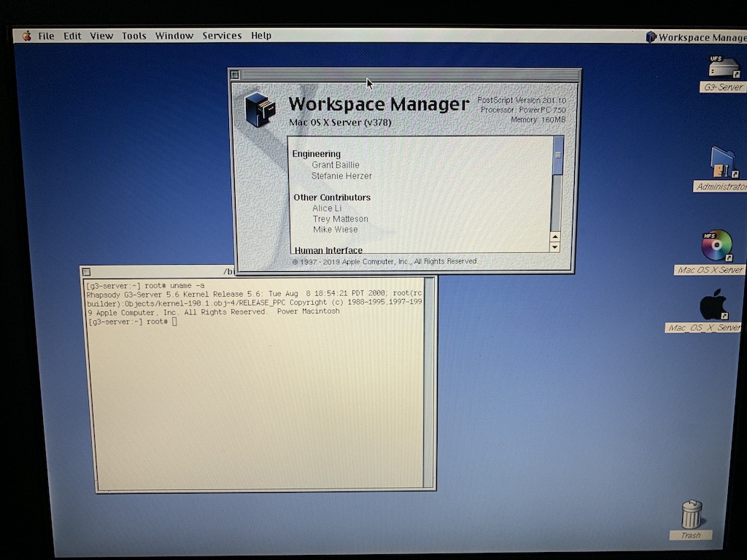Open the Tools menu
Image resolution: width=747 pixels, height=560 pixels.
coord(134,36)
